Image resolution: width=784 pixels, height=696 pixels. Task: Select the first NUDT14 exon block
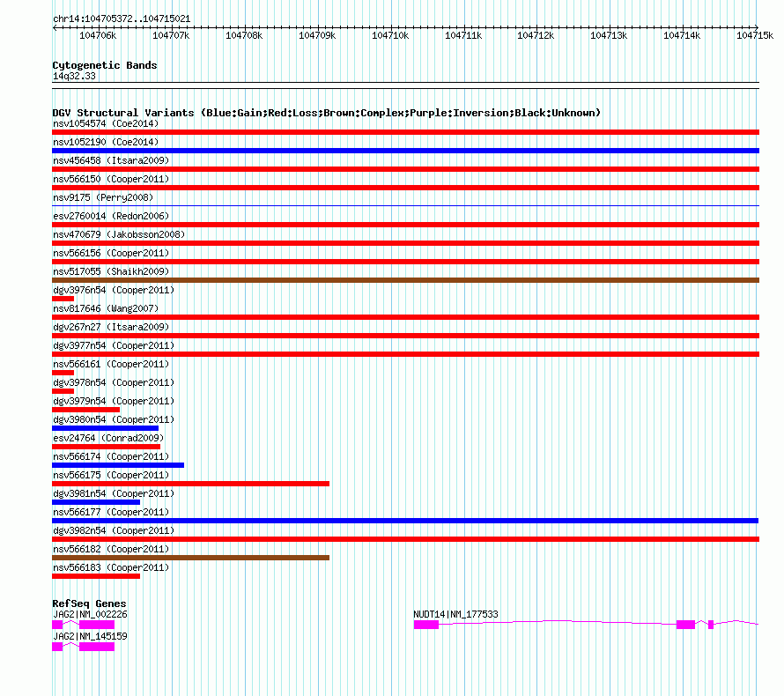point(426,625)
